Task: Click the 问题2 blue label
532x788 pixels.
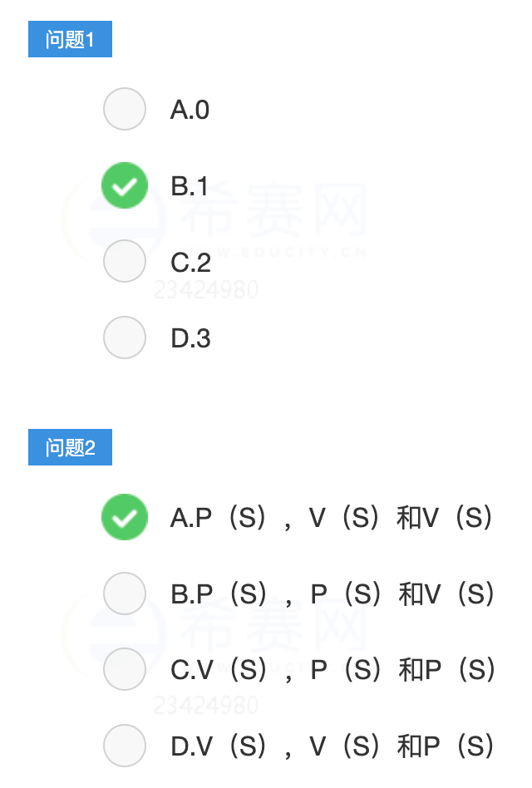Action: (71, 447)
